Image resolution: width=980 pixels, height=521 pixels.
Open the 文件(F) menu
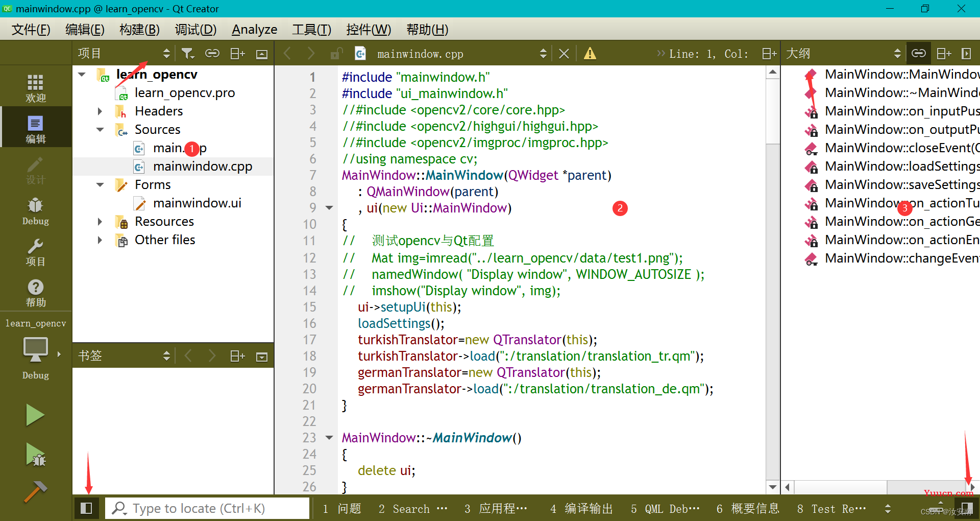pos(31,30)
